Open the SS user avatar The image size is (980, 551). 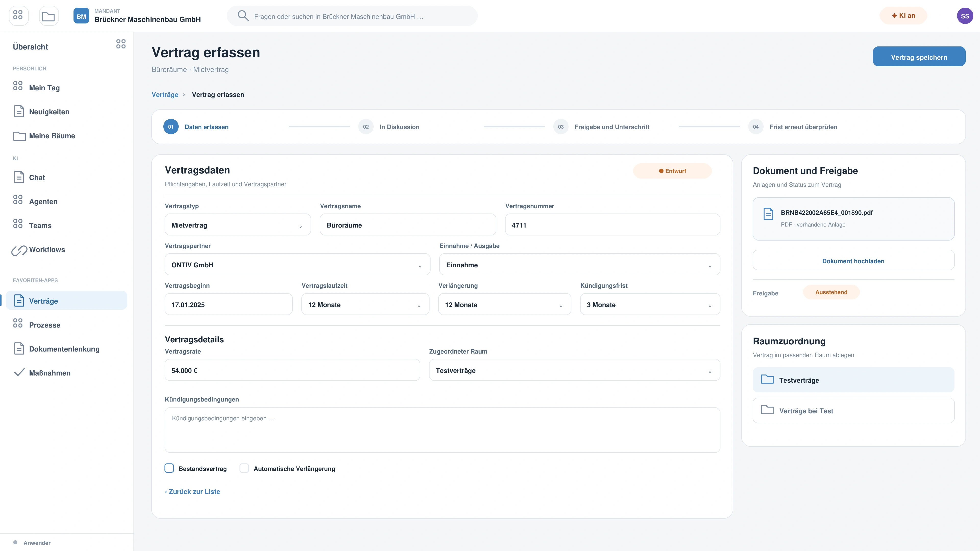965,16
